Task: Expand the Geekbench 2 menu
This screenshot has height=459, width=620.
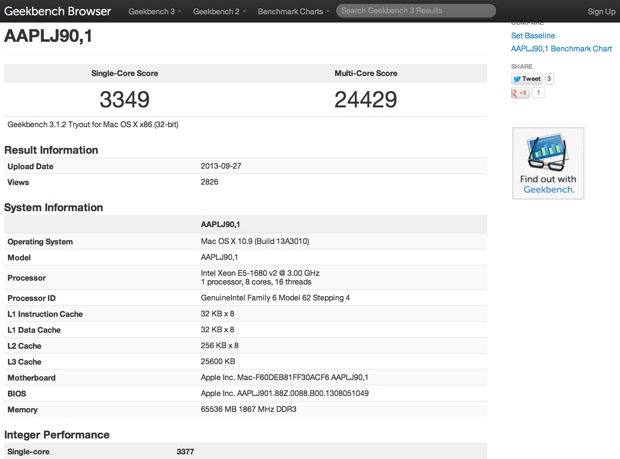Action: [x=219, y=12]
